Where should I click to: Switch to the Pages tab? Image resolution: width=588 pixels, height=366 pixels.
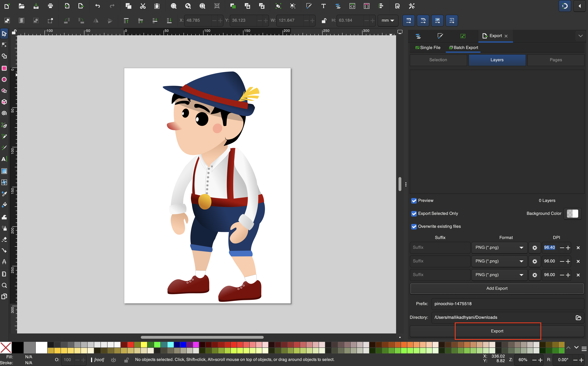(556, 60)
